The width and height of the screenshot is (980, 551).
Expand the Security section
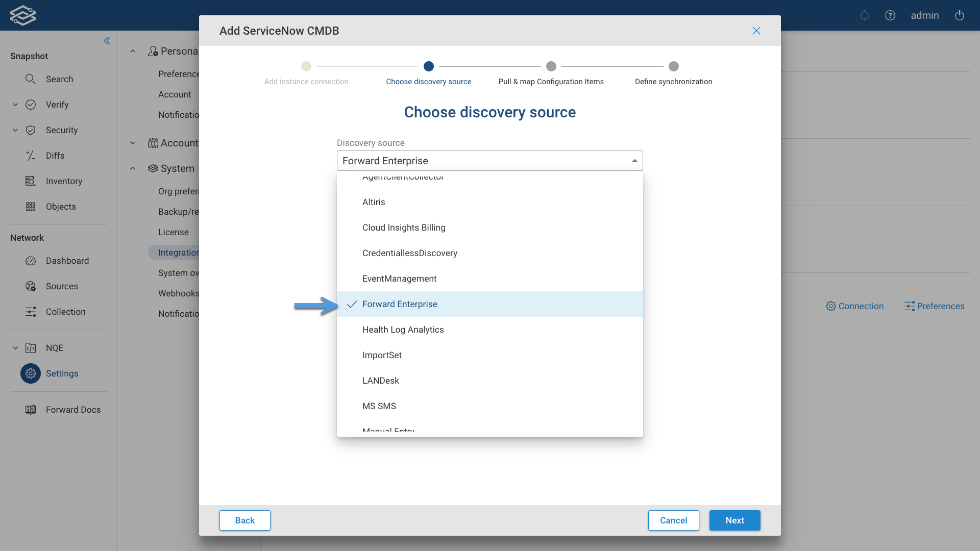[15, 130]
